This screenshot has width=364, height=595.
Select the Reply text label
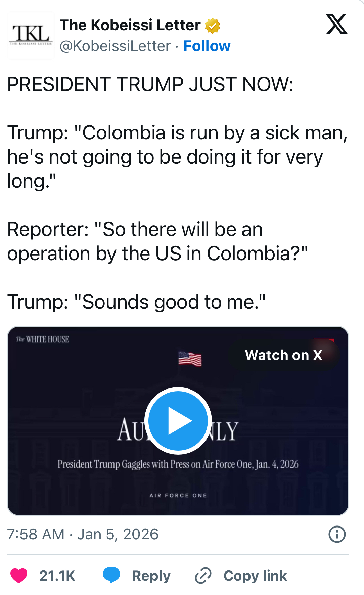click(x=151, y=576)
